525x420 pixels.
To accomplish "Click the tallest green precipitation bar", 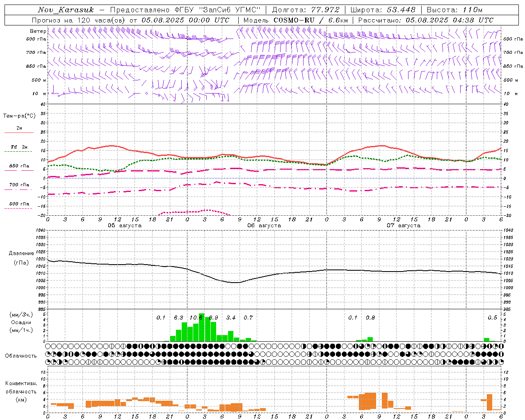I will [201, 327].
